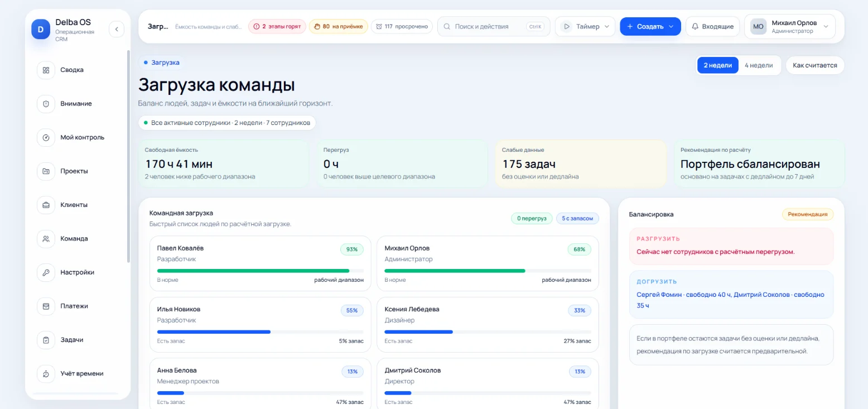Screen dimensions: 868x409
Task: Expand Михаил Орлов profile menu chevron
Action: (826, 26)
